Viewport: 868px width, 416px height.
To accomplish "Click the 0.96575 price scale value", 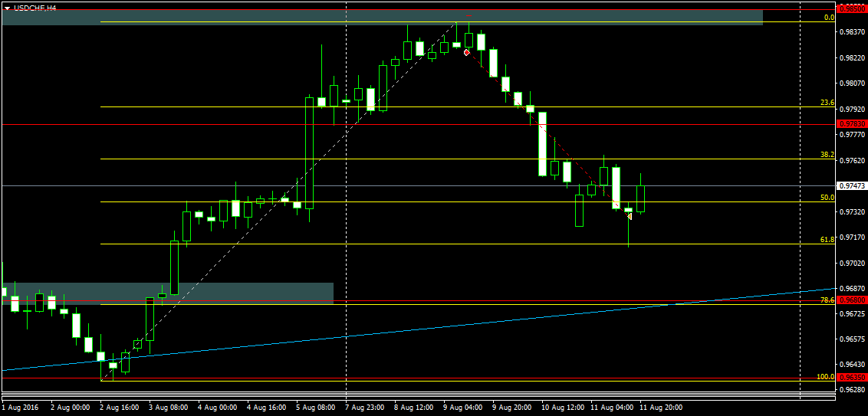I will [853, 339].
